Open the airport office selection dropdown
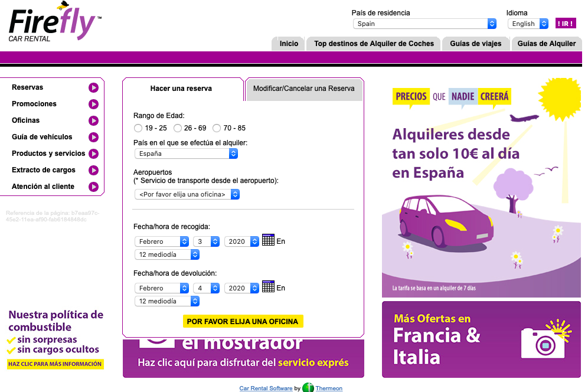Image resolution: width=588 pixels, height=392 pixels. (187, 194)
